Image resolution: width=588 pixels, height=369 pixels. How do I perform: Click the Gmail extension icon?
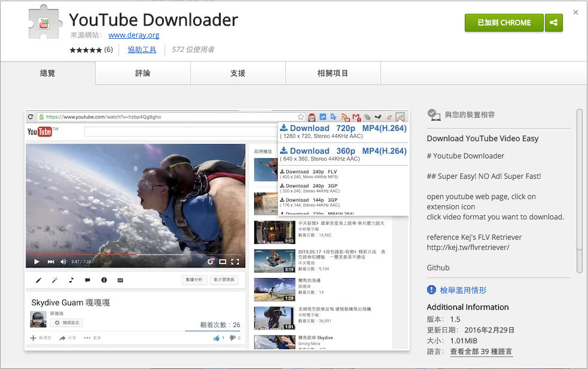click(356, 117)
